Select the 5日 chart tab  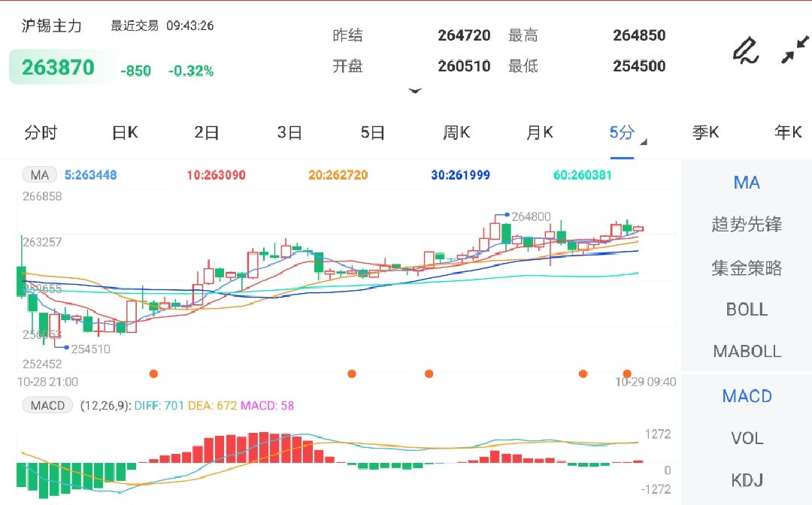[x=373, y=132]
